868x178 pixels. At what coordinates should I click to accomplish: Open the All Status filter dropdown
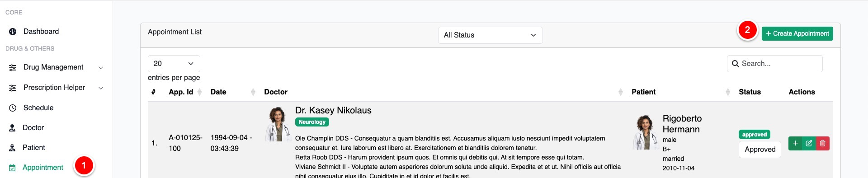(490, 35)
